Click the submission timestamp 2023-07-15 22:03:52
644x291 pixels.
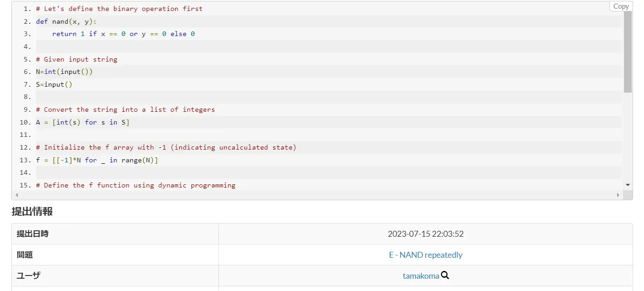point(425,234)
